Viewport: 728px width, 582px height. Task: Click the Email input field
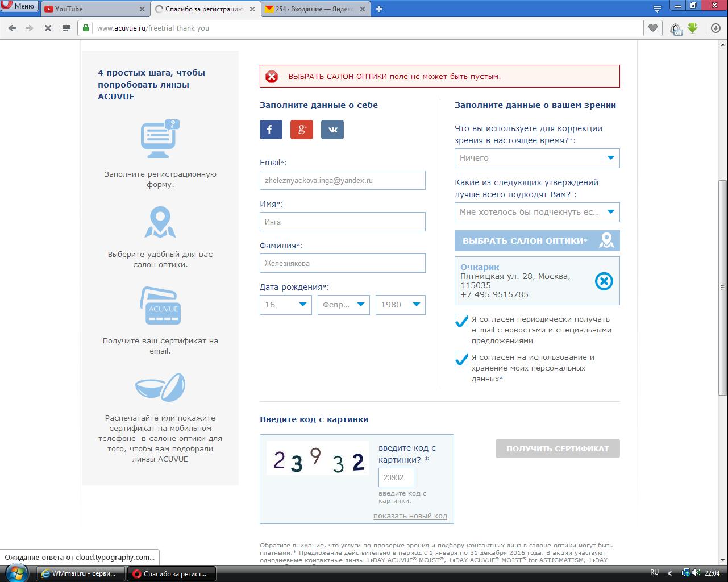tap(343, 180)
